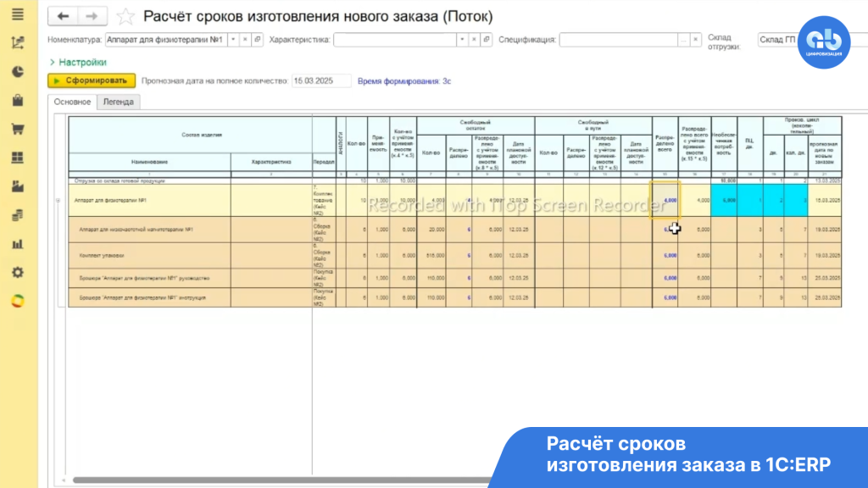Select the Брошюра руководство name cell
Screen dimensions: 868x488
(x=149, y=278)
